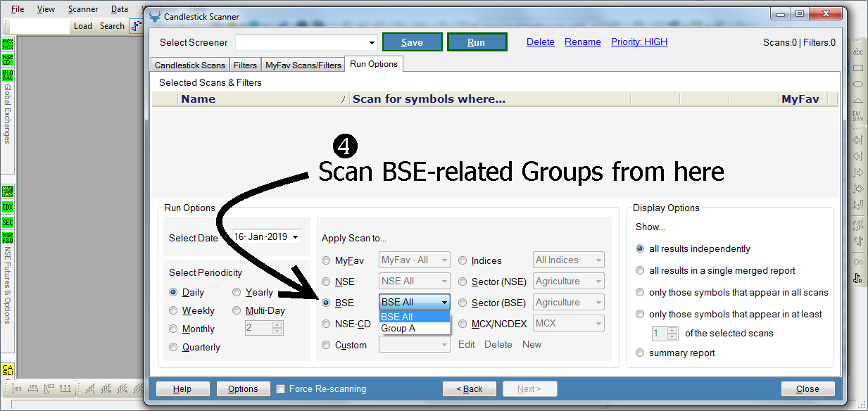The width and height of the screenshot is (868, 411).
Task: Click the Back button
Action: (470, 388)
